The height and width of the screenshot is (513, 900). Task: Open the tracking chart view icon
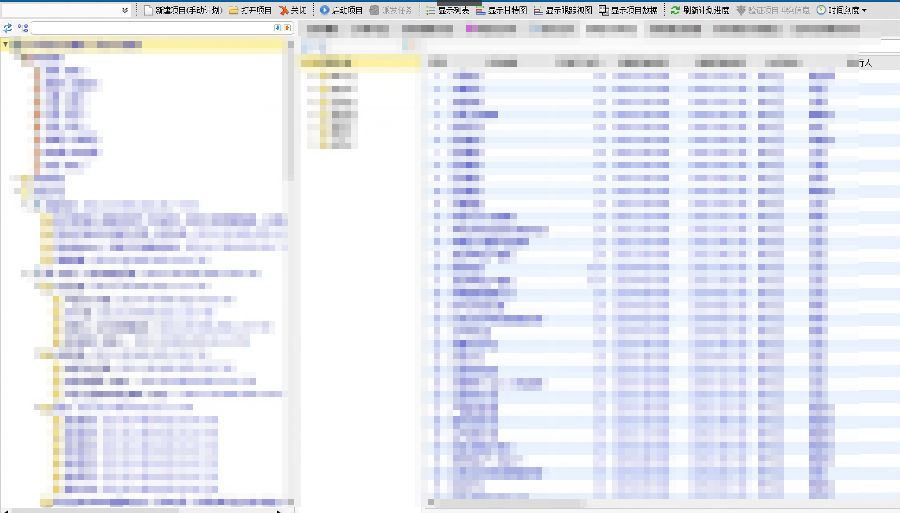(539, 10)
